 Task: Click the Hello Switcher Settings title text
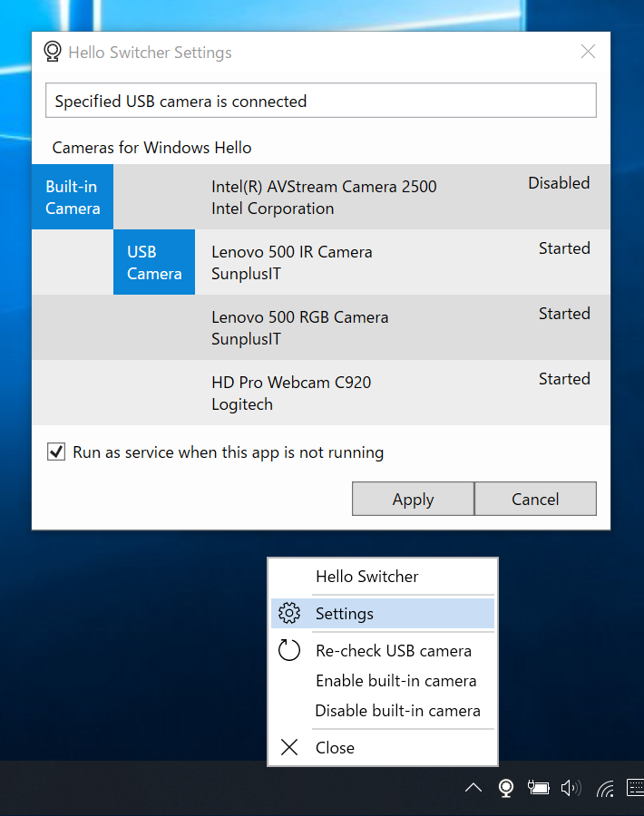pyautogui.click(x=150, y=52)
